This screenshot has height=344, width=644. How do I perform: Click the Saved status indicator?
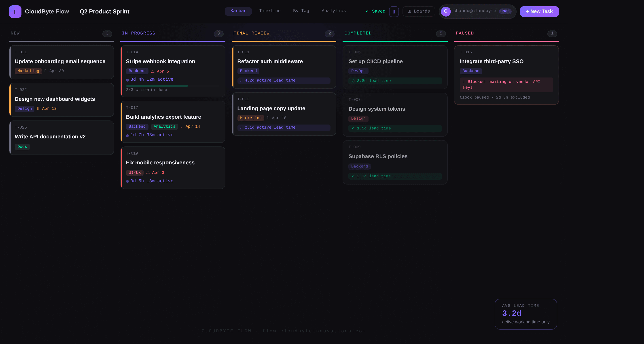coord(375,11)
